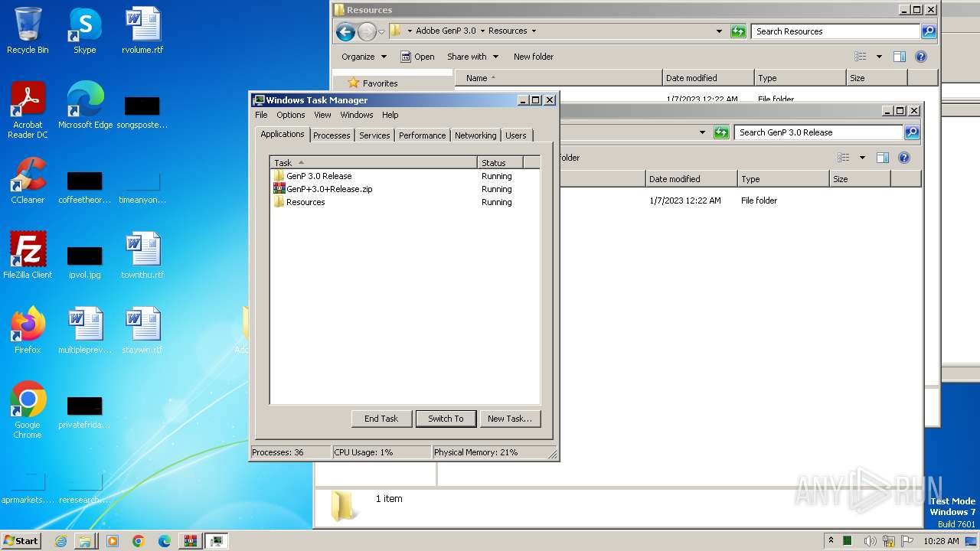Image resolution: width=980 pixels, height=551 pixels.
Task: Open the Recycle Bin desktop icon
Action: tap(28, 31)
